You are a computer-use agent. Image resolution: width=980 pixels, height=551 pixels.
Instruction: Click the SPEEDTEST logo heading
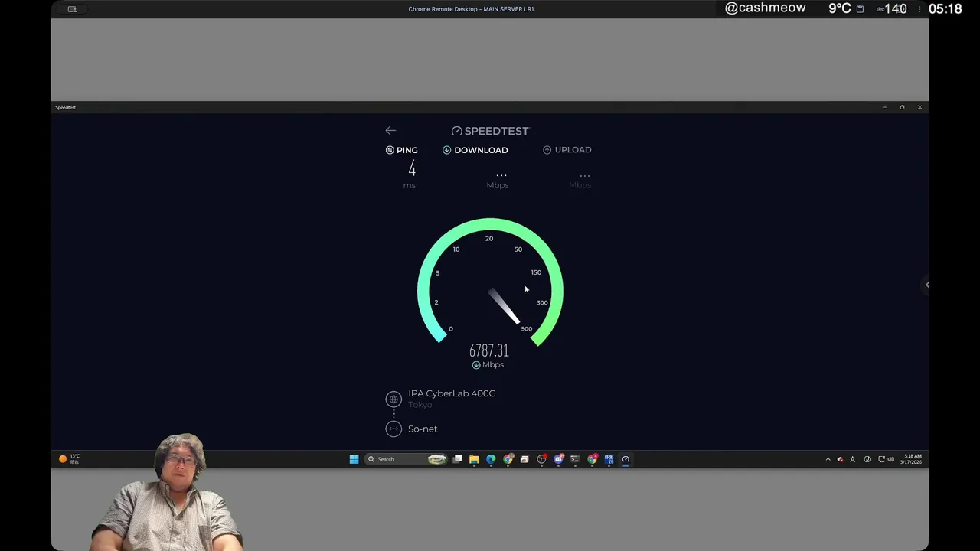(490, 131)
